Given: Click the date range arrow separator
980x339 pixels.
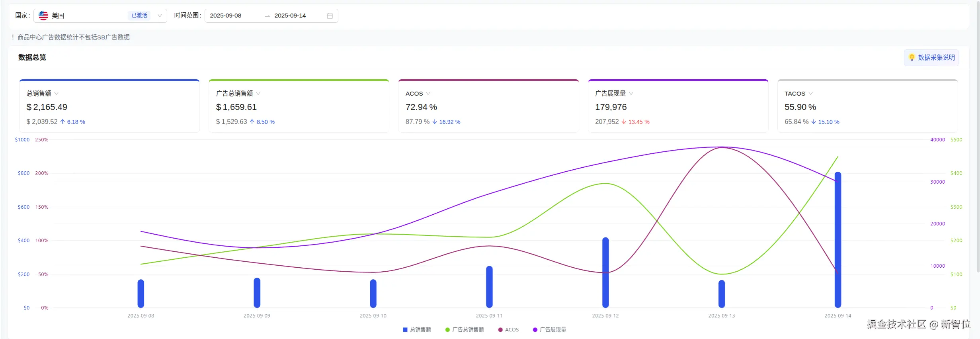Looking at the screenshot, I should click(x=267, y=16).
